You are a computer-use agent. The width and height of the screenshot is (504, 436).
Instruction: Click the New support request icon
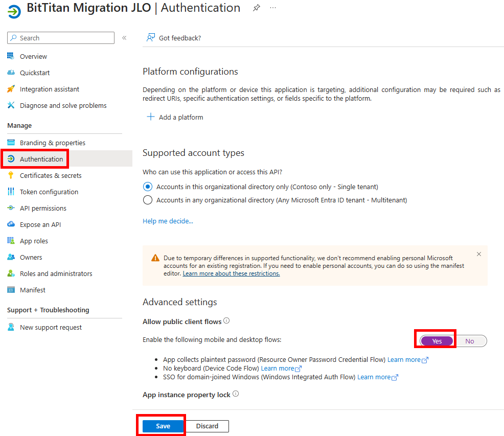pyautogui.click(x=11, y=327)
